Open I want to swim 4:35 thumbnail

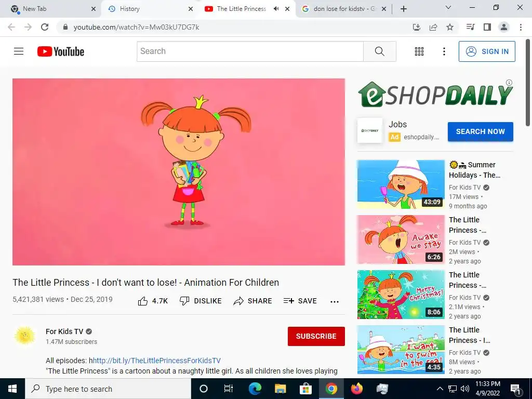click(x=401, y=350)
